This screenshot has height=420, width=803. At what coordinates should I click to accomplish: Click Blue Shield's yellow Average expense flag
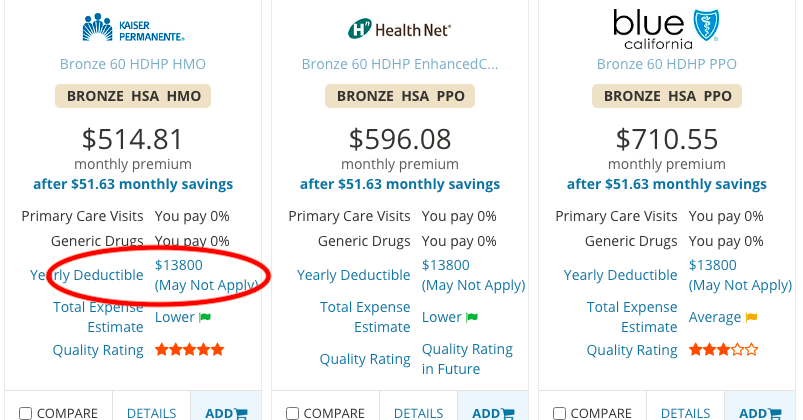coord(751,318)
